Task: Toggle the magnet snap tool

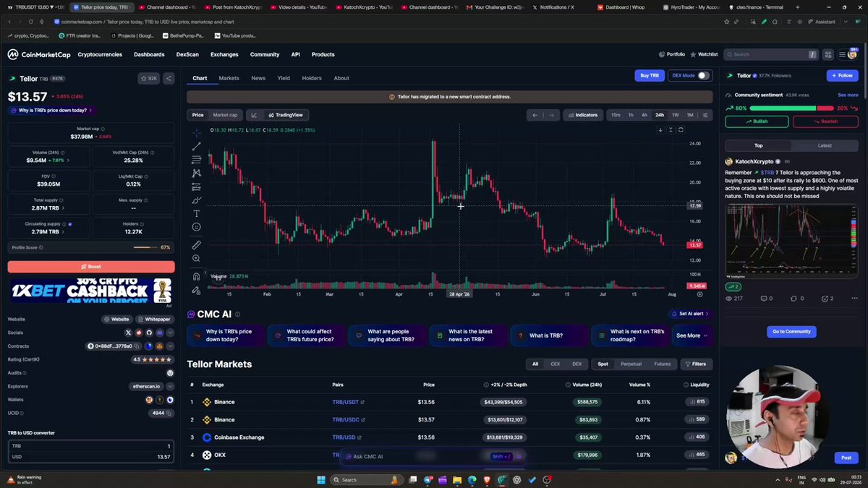Action: click(196, 276)
